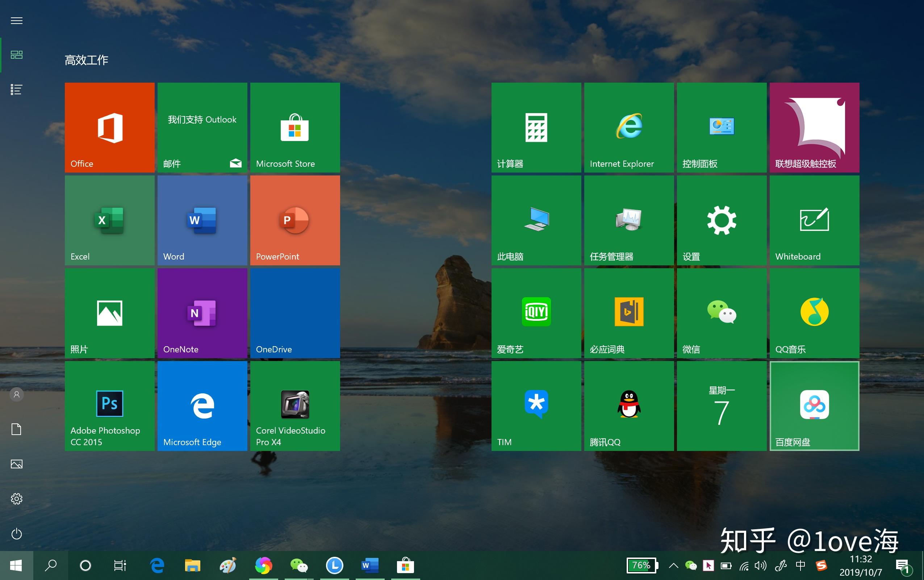
Task: Open the Power options button
Action: tap(16, 534)
